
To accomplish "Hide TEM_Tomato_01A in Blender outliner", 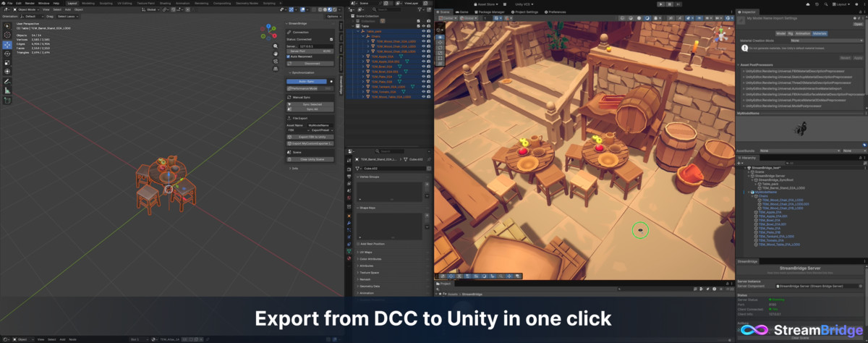I will 423,91.
